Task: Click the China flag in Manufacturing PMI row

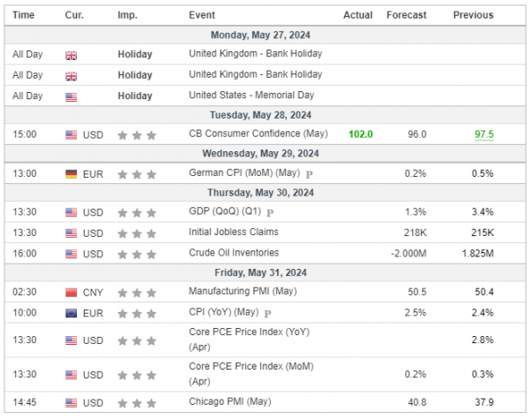Action: point(71,293)
